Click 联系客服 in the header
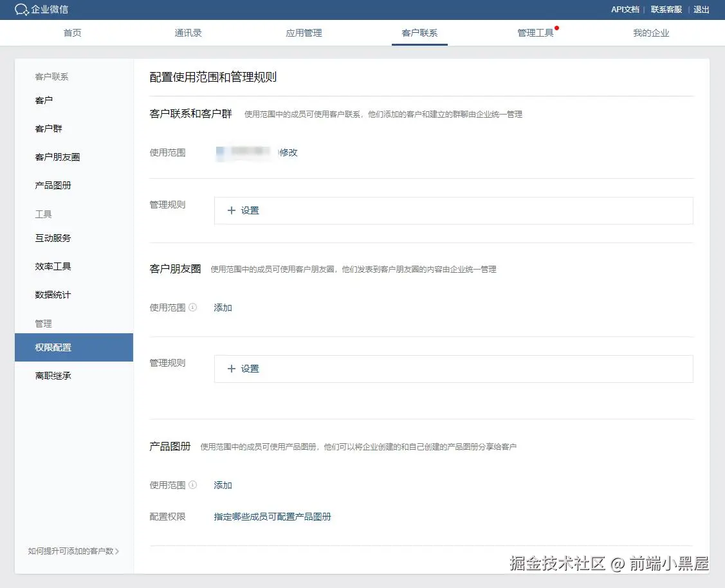 click(x=666, y=9)
